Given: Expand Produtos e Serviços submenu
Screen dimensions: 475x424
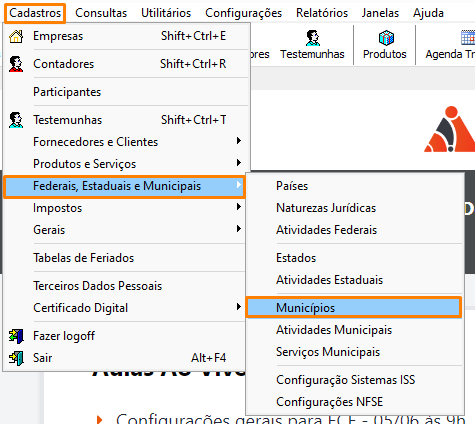Looking at the screenshot, I should point(126,164).
